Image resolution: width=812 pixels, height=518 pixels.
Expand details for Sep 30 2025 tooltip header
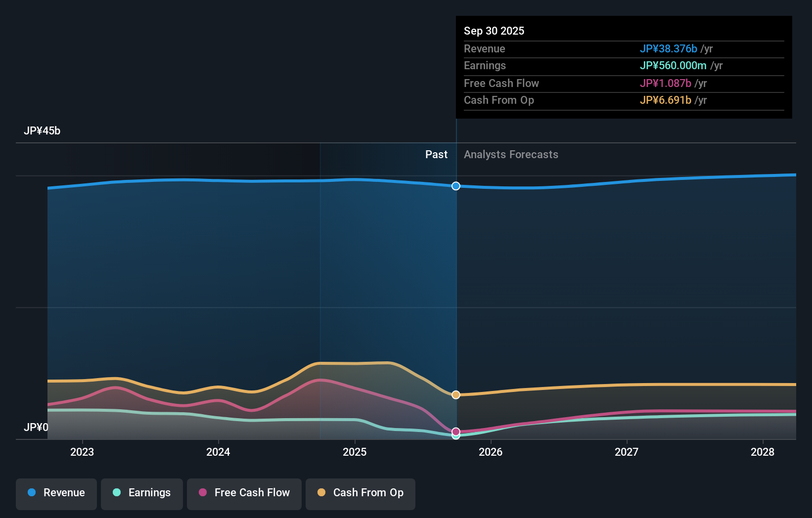pyautogui.click(x=494, y=31)
